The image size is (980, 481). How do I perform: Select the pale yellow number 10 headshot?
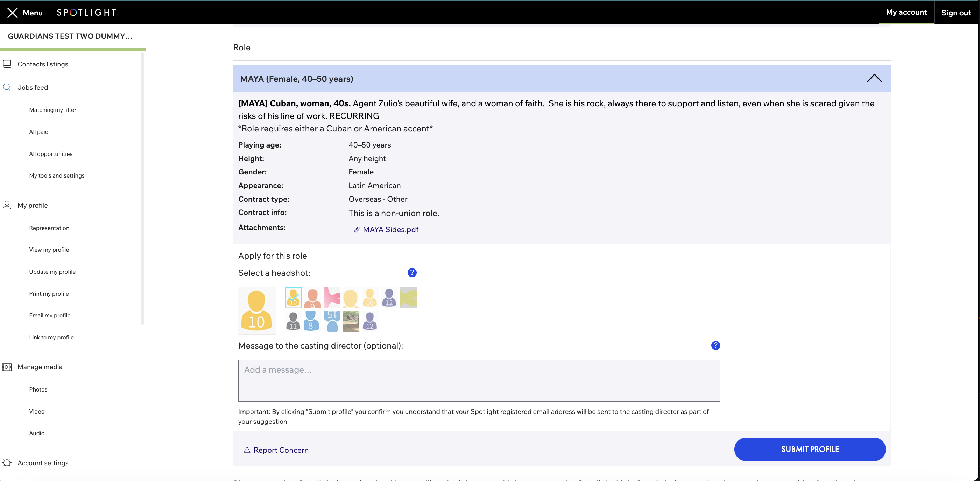tap(370, 298)
